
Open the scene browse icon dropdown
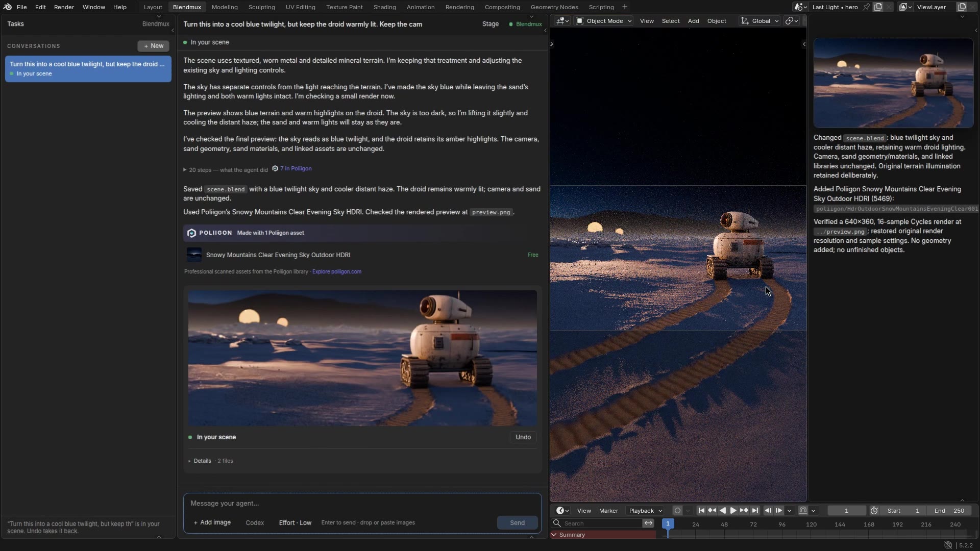(800, 7)
